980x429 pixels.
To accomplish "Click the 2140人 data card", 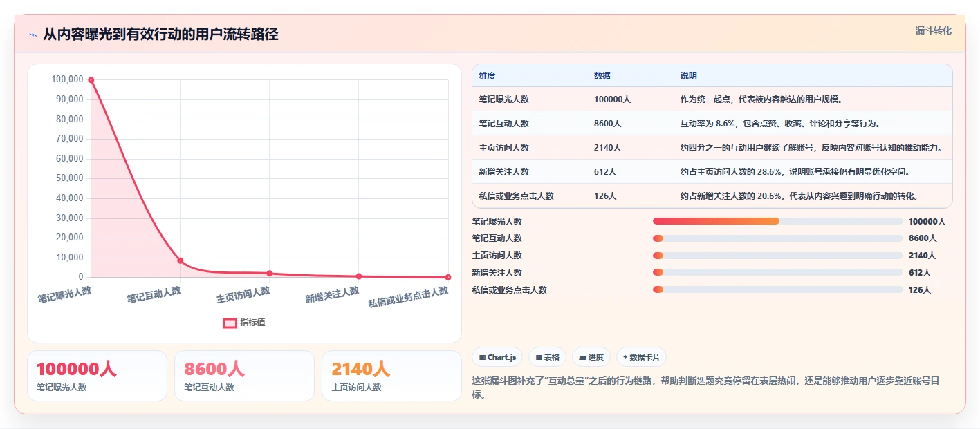I will (x=391, y=376).
